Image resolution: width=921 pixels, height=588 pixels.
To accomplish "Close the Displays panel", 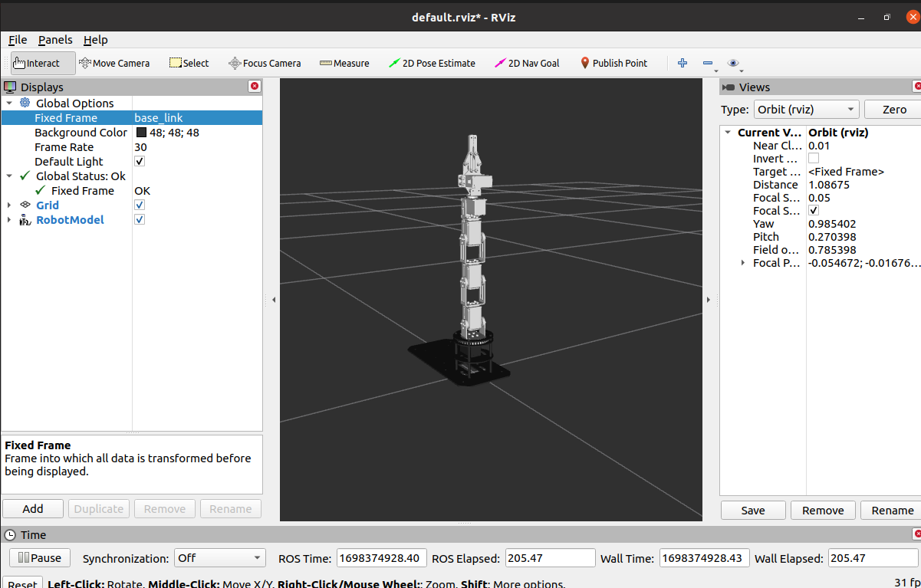I will pyautogui.click(x=255, y=87).
